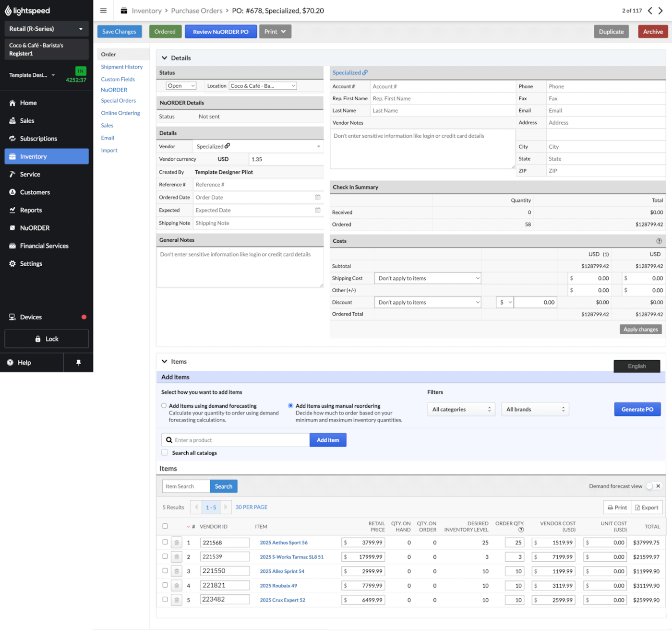Click Review NuORDER PO button

coord(221,32)
